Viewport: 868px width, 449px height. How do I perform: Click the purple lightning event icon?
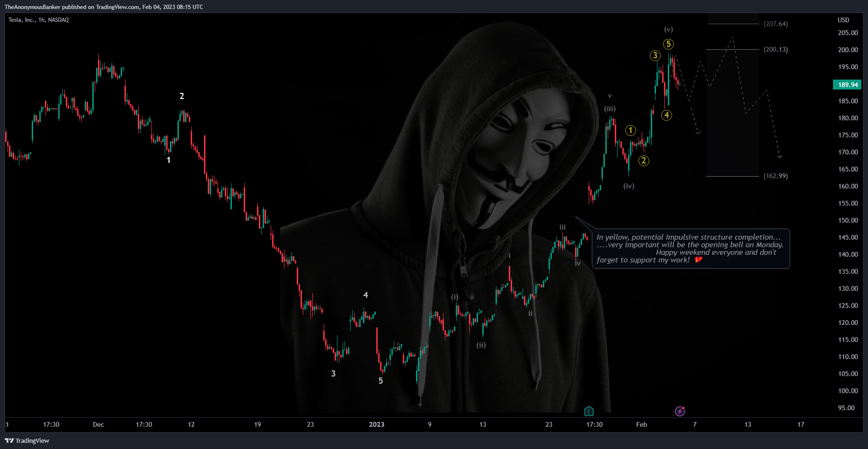680,411
